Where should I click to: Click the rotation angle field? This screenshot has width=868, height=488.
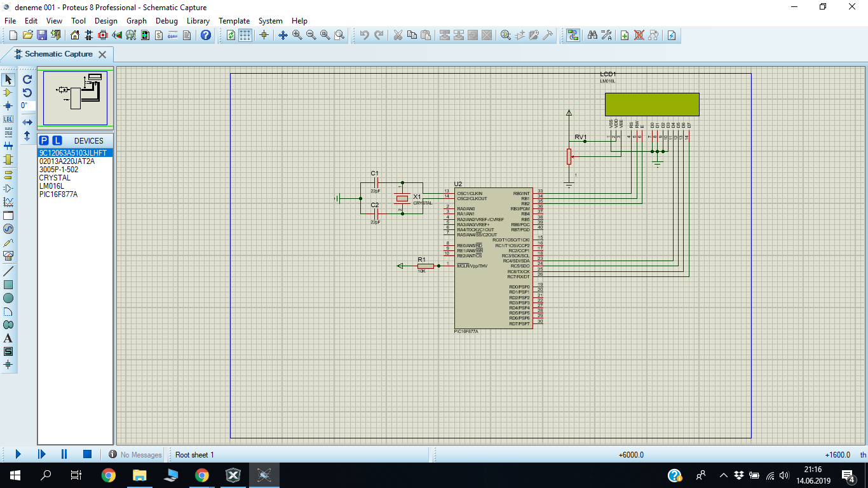coord(27,106)
